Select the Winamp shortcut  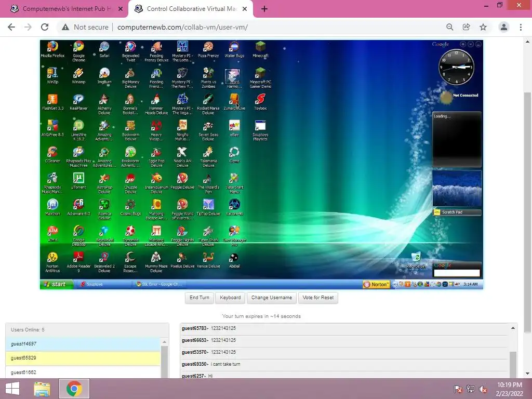coord(79,76)
